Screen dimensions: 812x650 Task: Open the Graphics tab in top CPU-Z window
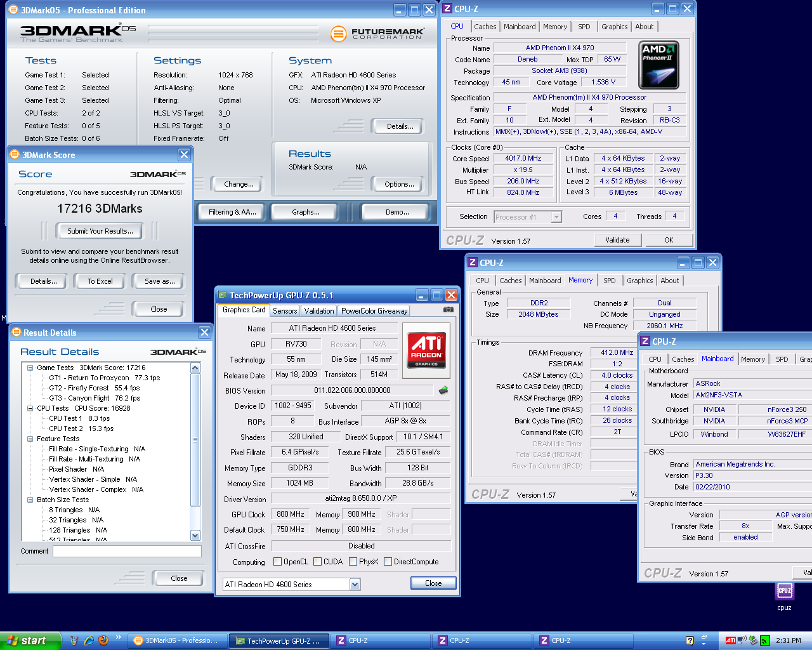pyautogui.click(x=614, y=27)
